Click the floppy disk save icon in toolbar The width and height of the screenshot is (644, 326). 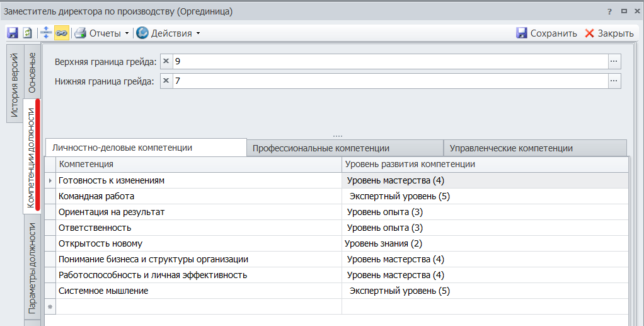pos(13,33)
